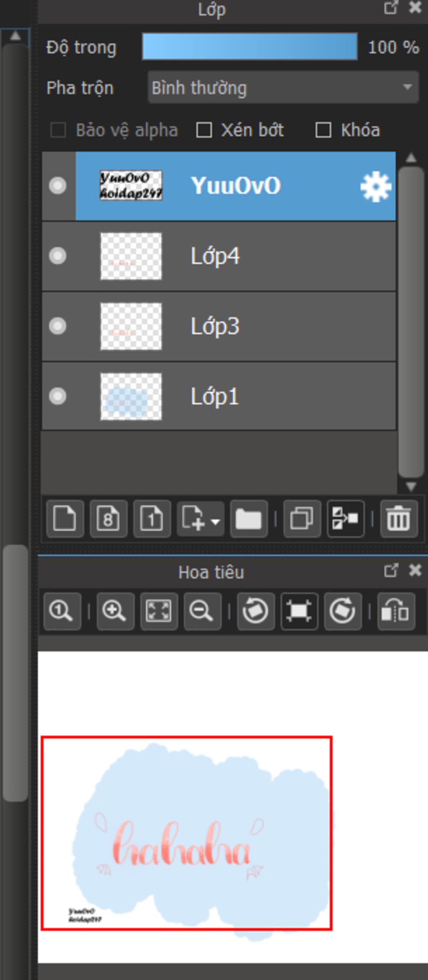Image resolution: width=428 pixels, height=980 pixels.
Task: Rotate the canvas view left
Action: [255, 611]
